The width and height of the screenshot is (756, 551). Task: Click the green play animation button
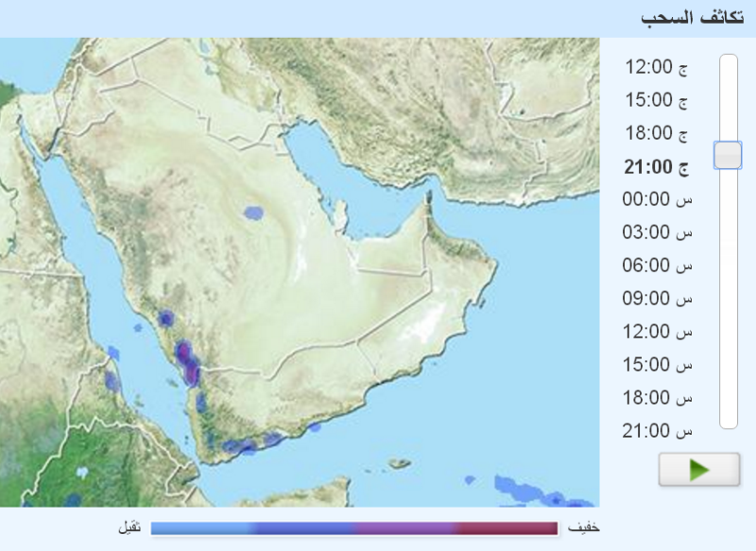(x=699, y=469)
